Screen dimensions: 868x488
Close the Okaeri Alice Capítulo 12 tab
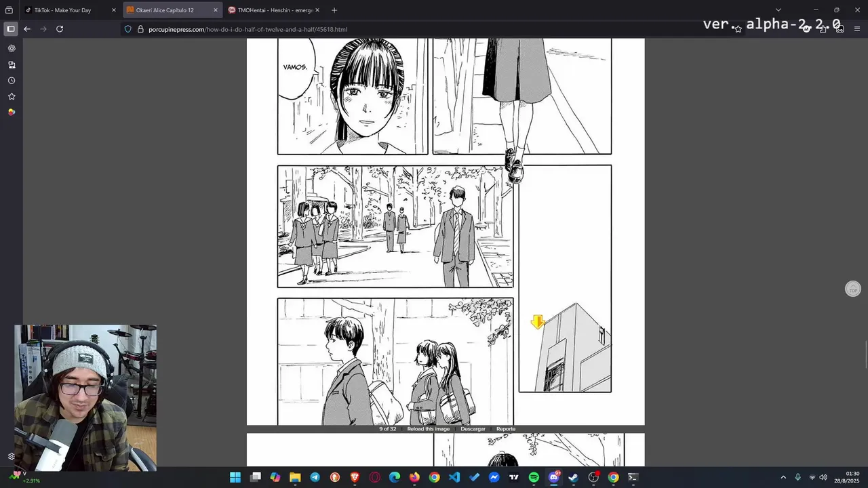[216, 10]
